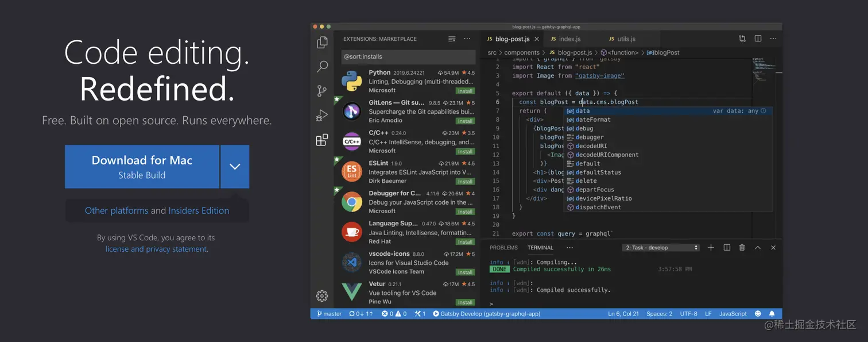Switch to the blog-post.js tab

[512, 39]
